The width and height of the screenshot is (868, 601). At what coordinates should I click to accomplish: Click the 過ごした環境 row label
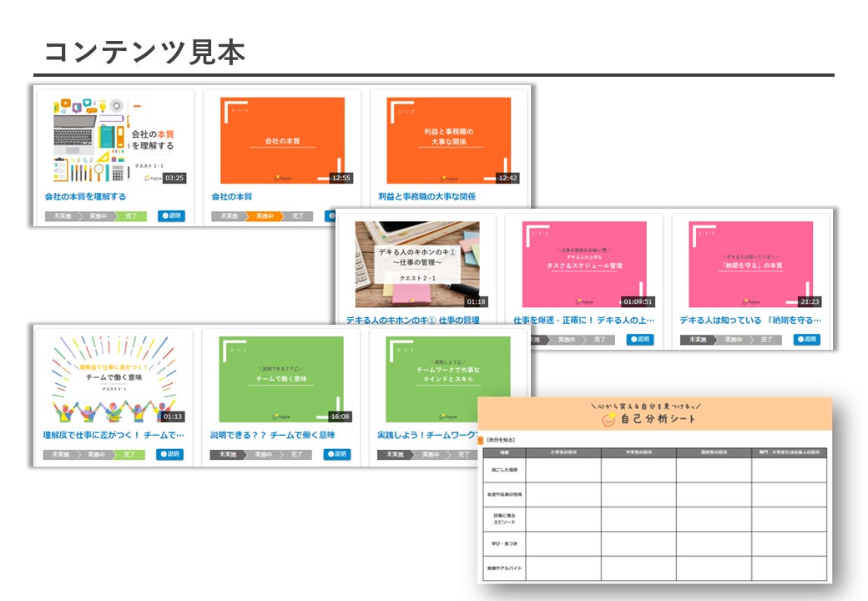point(504,470)
